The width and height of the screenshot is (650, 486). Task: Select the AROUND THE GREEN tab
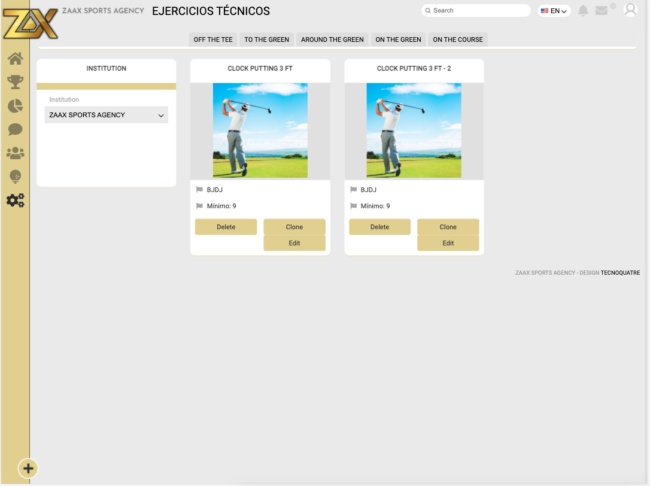point(332,40)
